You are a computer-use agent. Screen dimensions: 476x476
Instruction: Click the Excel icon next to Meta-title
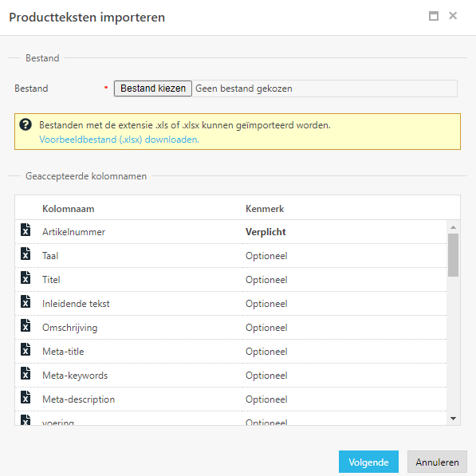(x=26, y=349)
